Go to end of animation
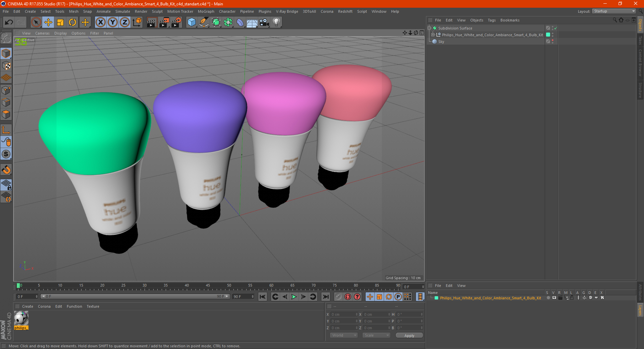This screenshot has width=644, height=349. (x=325, y=297)
